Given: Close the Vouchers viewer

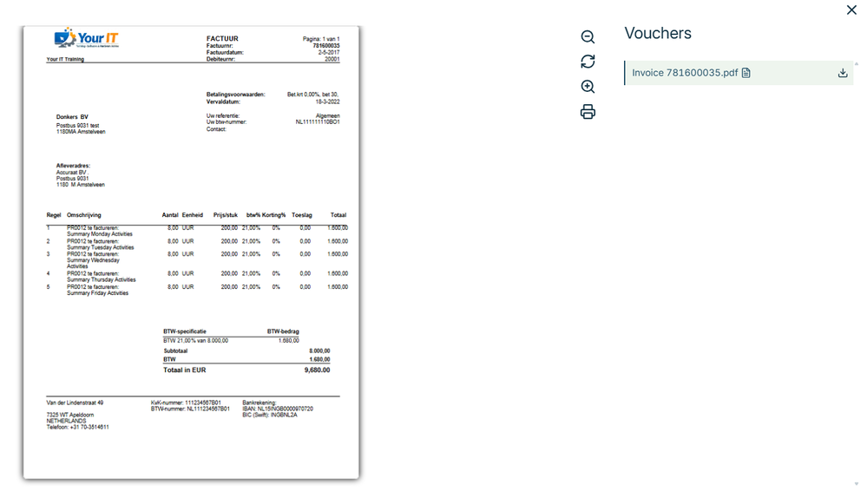Looking at the screenshot, I should point(851,10).
